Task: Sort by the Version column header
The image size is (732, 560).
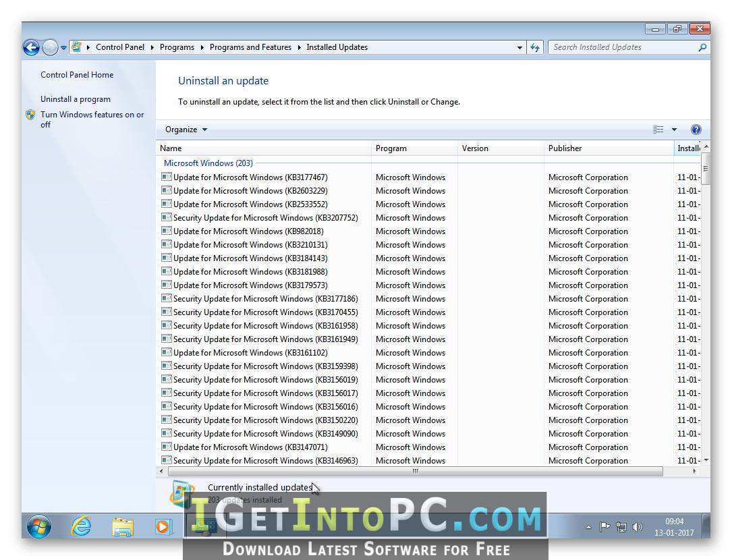Action: click(501, 148)
